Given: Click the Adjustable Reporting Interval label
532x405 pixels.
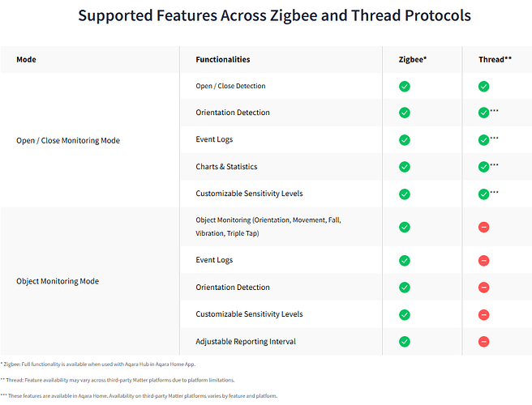Looking at the screenshot, I should click(x=246, y=342).
